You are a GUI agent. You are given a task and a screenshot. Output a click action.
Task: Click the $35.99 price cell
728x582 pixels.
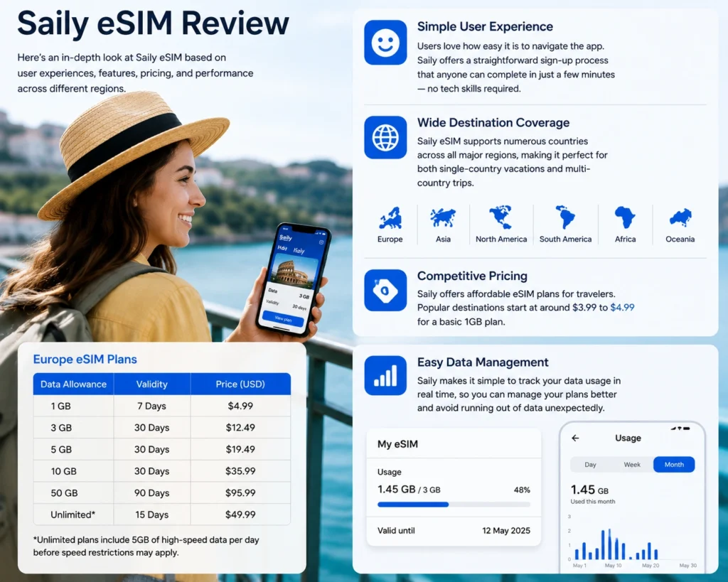pos(240,471)
